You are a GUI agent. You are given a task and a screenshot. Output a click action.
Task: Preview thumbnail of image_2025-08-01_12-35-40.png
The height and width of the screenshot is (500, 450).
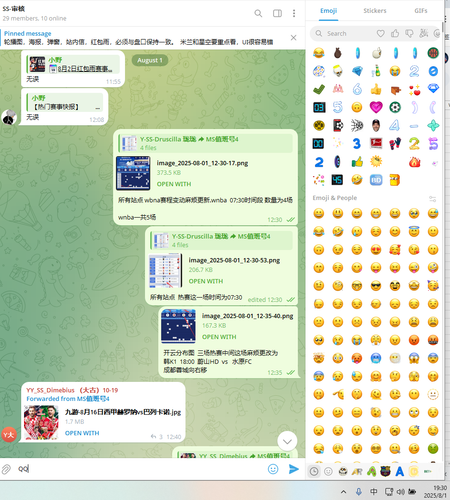tap(178, 326)
